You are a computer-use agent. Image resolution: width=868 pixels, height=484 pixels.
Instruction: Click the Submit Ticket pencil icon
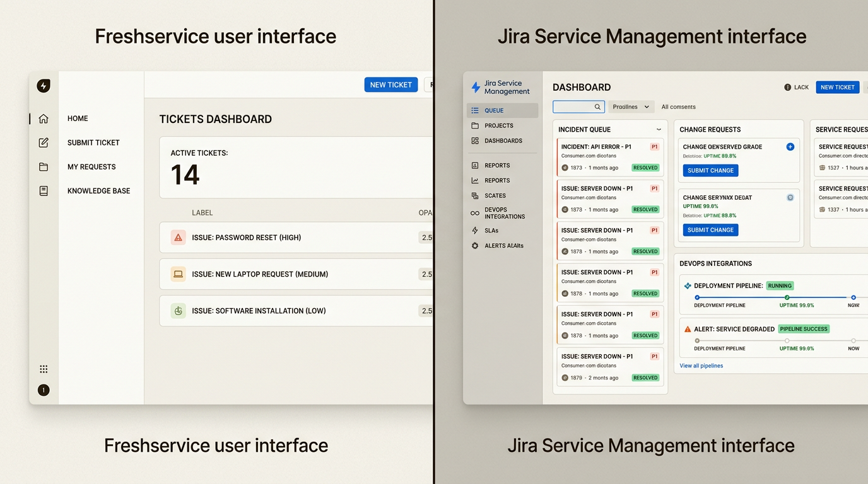click(x=44, y=142)
